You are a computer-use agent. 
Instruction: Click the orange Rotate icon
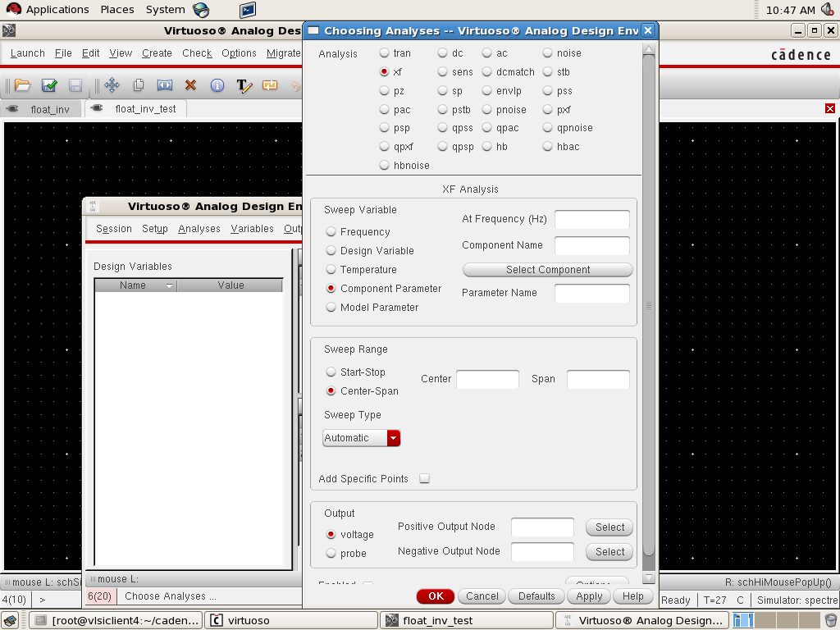click(x=269, y=85)
